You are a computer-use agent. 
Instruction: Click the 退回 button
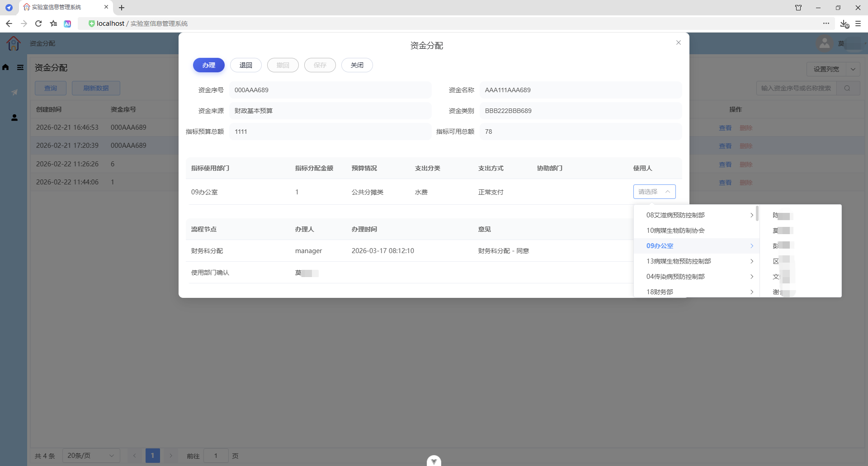tap(246, 65)
